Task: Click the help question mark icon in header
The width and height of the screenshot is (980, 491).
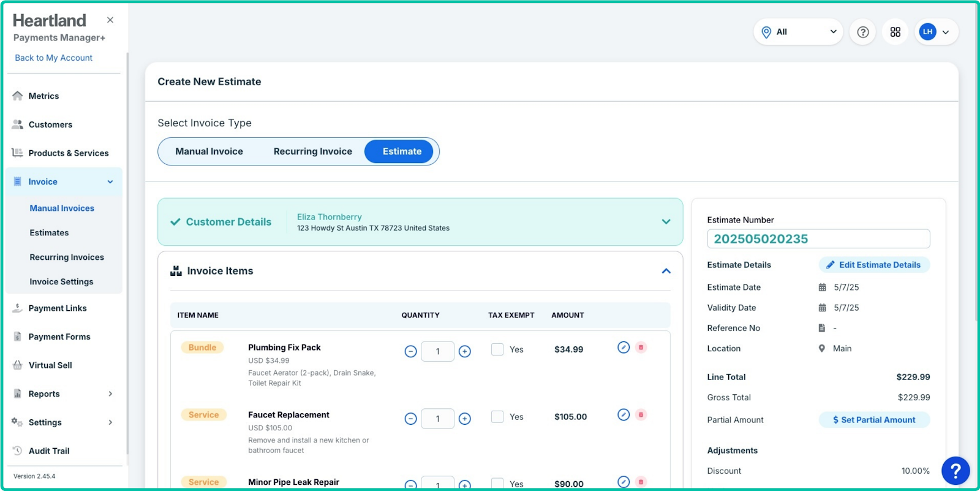Action: 862,32
